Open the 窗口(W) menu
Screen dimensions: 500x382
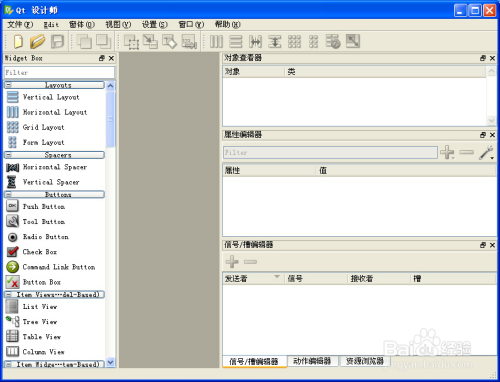(x=191, y=24)
